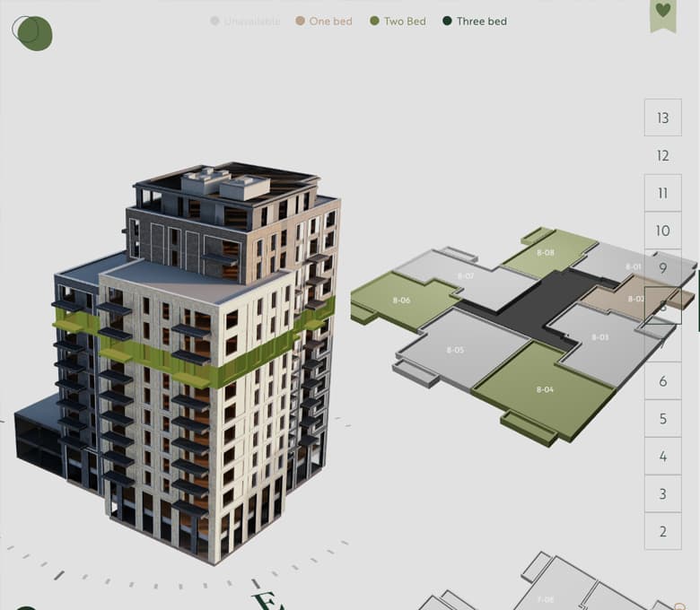Select floor 2 at list bottom
The image size is (700, 610).
click(662, 531)
